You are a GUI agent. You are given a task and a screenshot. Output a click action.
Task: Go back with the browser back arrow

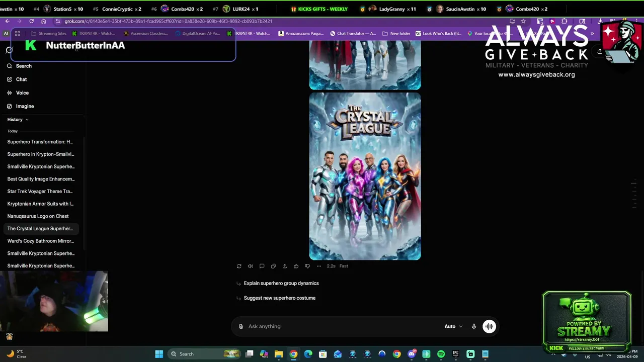tap(7, 21)
